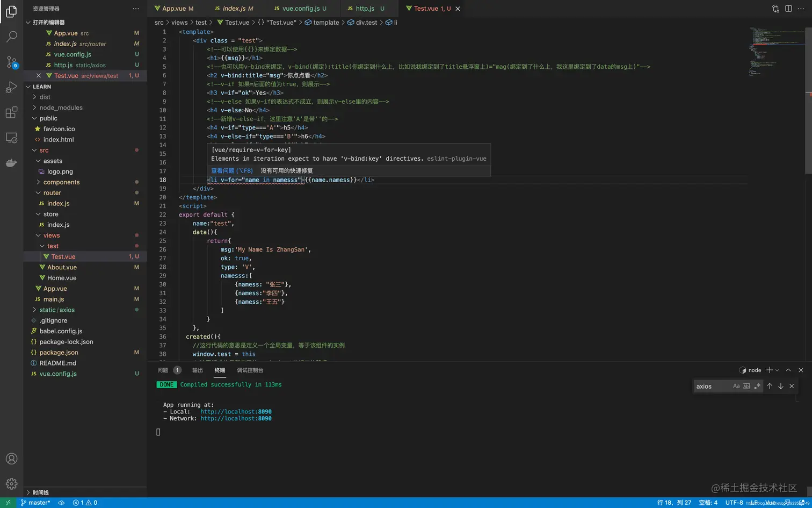This screenshot has height=508, width=812.
Task: Maximize the panel with the up chevron
Action: [788, 370]
